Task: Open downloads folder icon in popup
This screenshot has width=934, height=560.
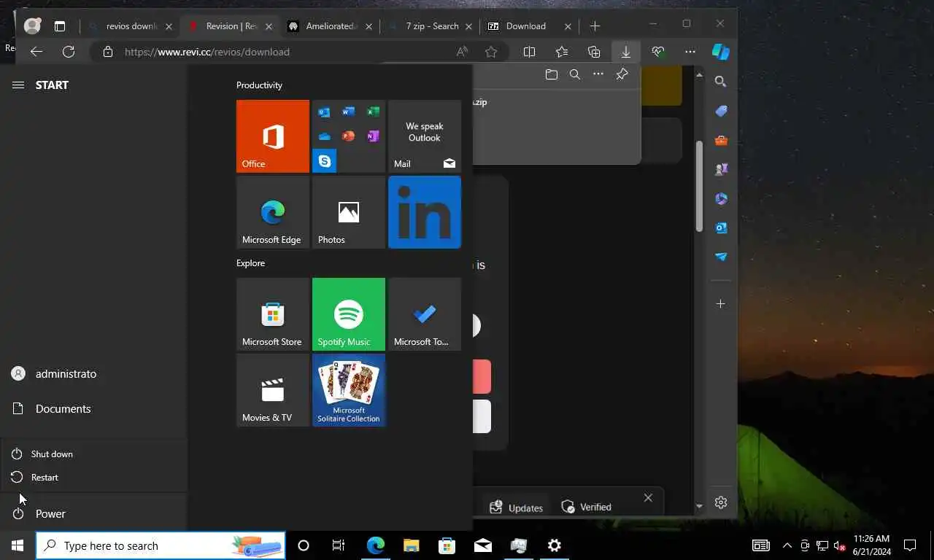Action: pos(552,74)
